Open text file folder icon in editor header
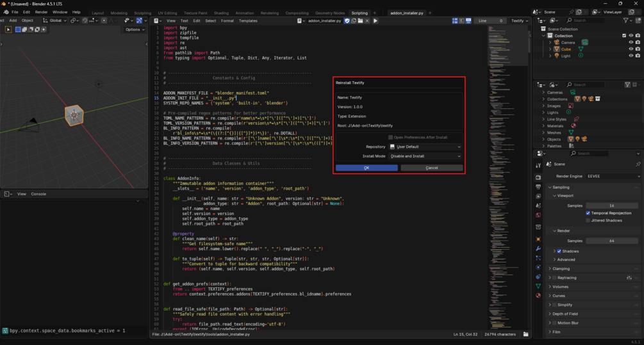644x345 pixels. coord(360,20)
